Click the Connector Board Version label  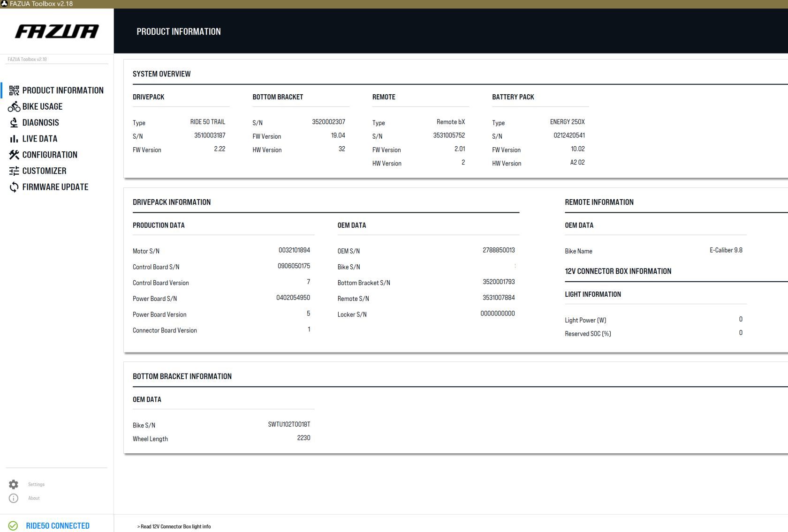tap(165, 330)
